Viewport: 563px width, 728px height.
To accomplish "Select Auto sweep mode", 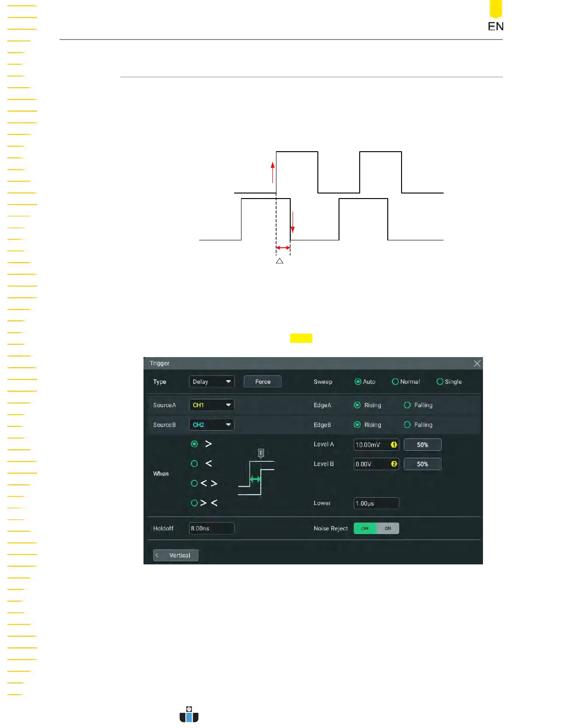I will click(x=365, y=381).
